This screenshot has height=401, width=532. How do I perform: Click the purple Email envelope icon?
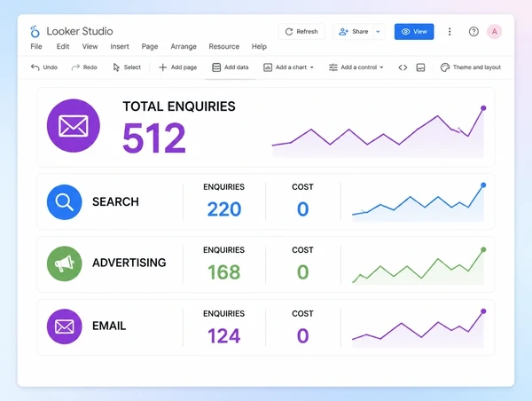click(65, 326)
